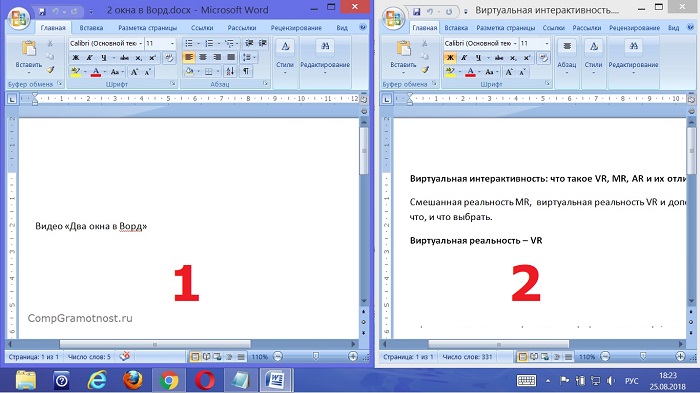Show paragraph marks in the left window

point(246,71)
